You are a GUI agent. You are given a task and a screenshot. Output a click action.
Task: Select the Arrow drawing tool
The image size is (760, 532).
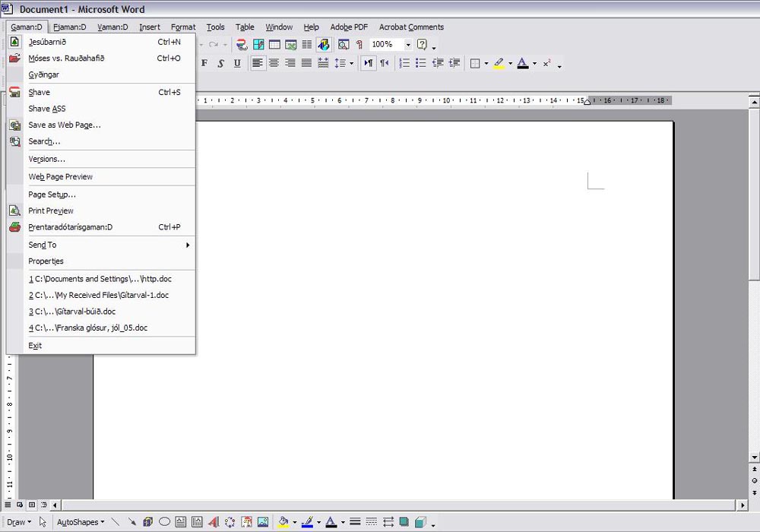point(131,522)
